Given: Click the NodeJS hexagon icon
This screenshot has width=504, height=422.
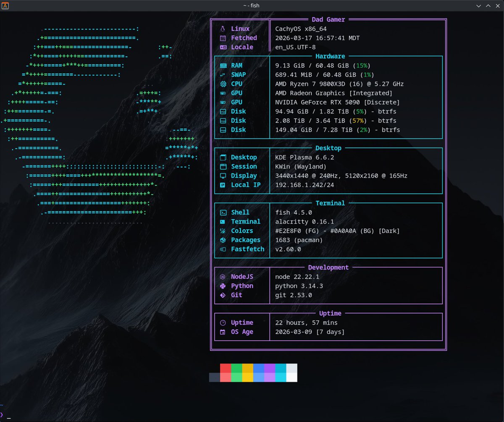Looking at the screenshot, I should [223, 277].
